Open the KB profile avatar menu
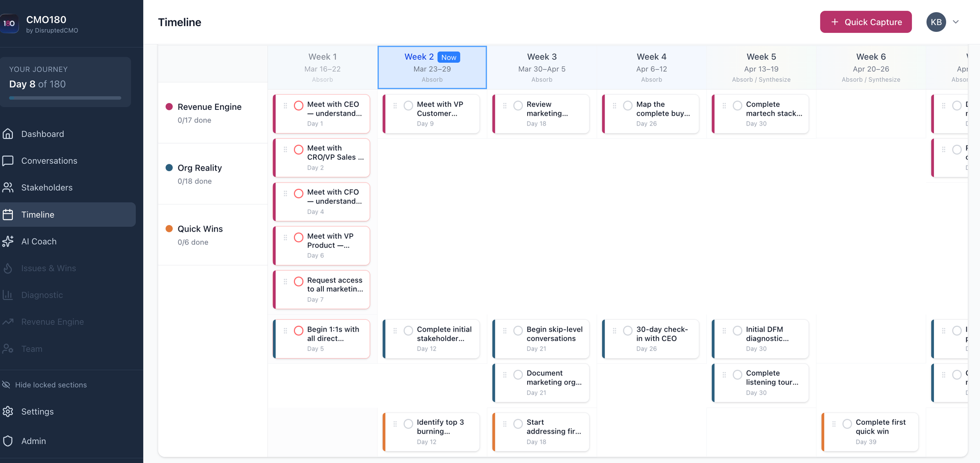 936,22
